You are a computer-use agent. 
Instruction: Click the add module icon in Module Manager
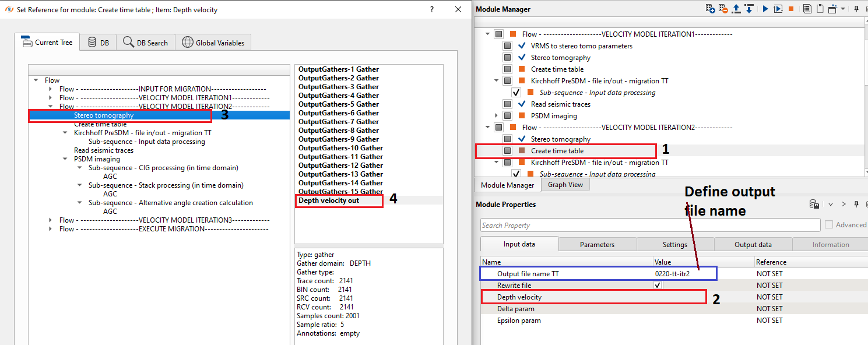coord(710,9)
